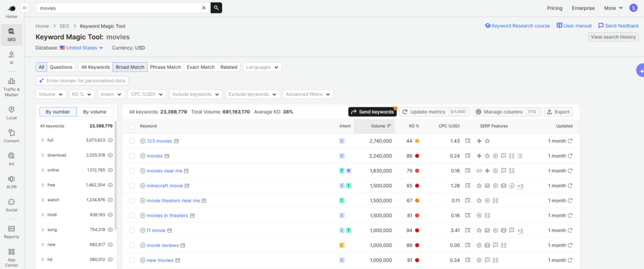Open the Local sidebar section

pyautogui.click(x=11, y=113)
